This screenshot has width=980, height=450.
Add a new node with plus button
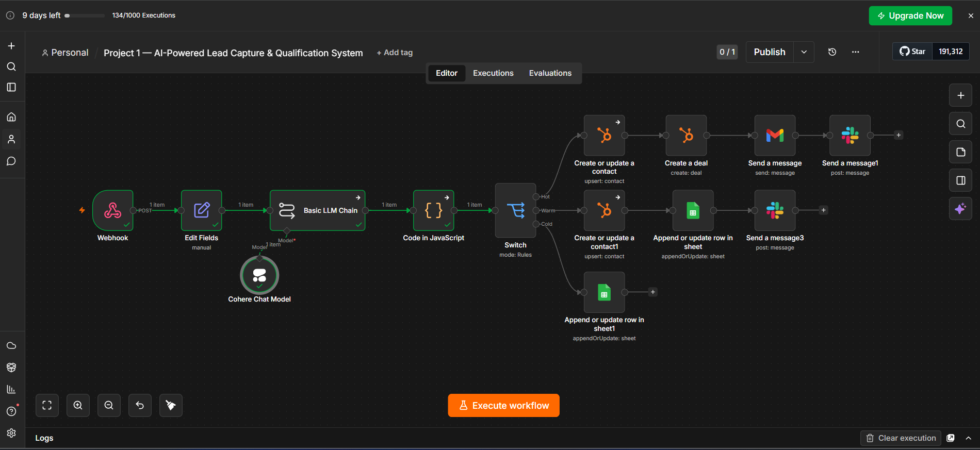960,95
